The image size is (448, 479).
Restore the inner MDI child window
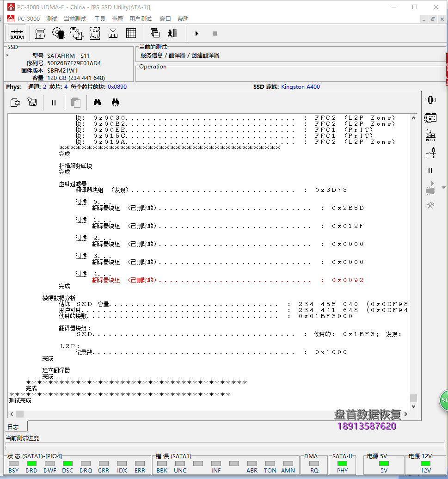click(x=433, y=19)
